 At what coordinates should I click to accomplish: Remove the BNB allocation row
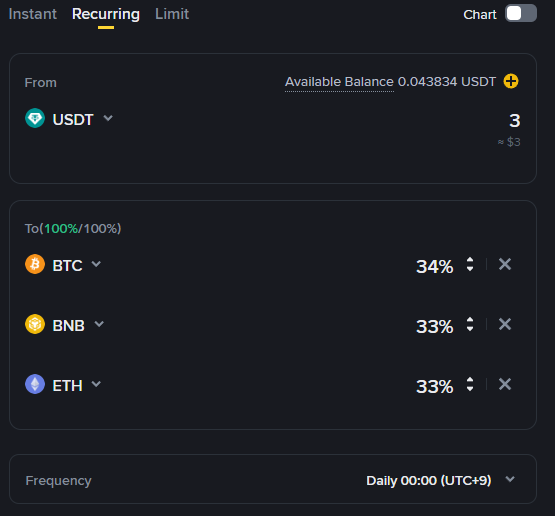pos(505,324)
